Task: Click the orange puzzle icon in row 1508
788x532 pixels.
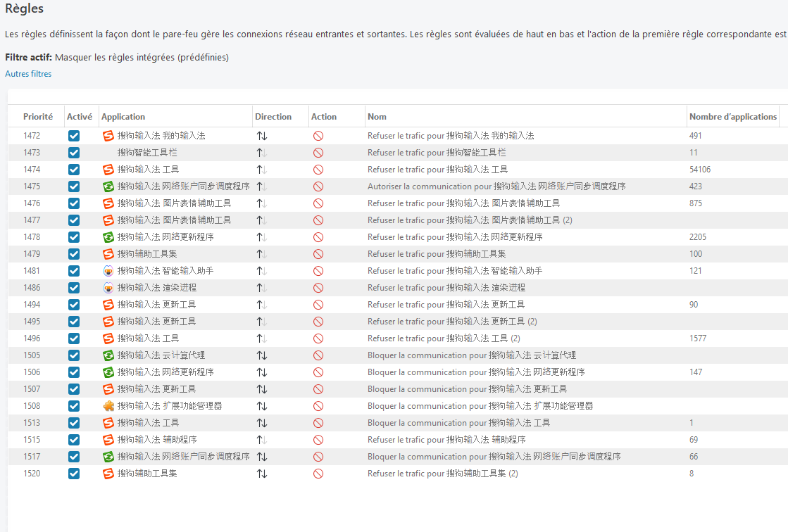Action: (x=108, y=406)
